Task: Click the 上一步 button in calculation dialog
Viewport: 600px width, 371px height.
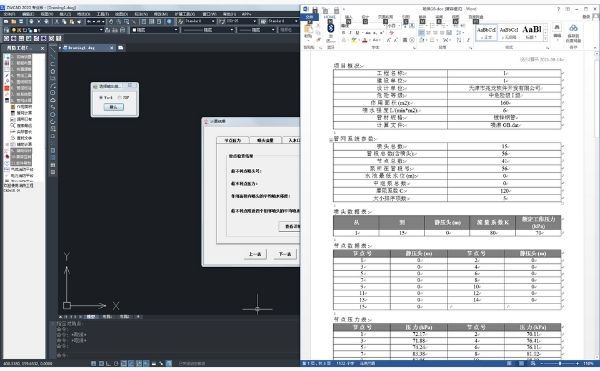Action: [x=255, y=254]
